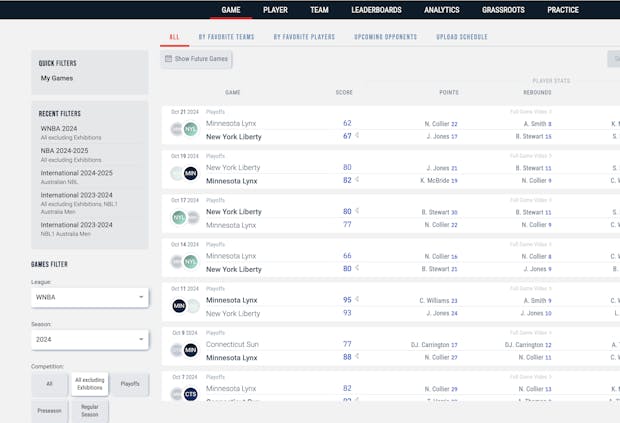620x423 pixels.
Task: Select the ALL games sub-tab
Action: pyautogui.click(x=174, y=37)
